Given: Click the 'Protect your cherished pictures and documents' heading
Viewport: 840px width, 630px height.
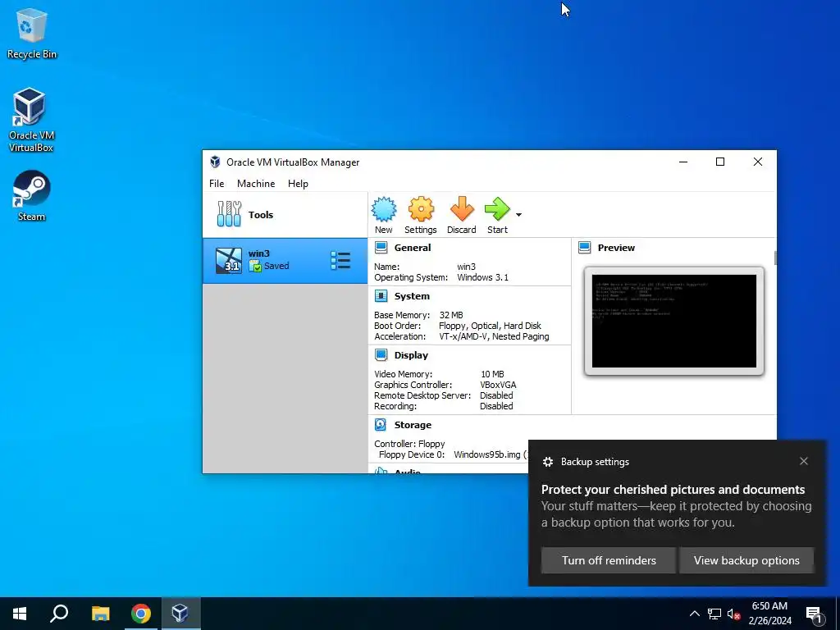Looking at the screenshot, I should point(673,490).
